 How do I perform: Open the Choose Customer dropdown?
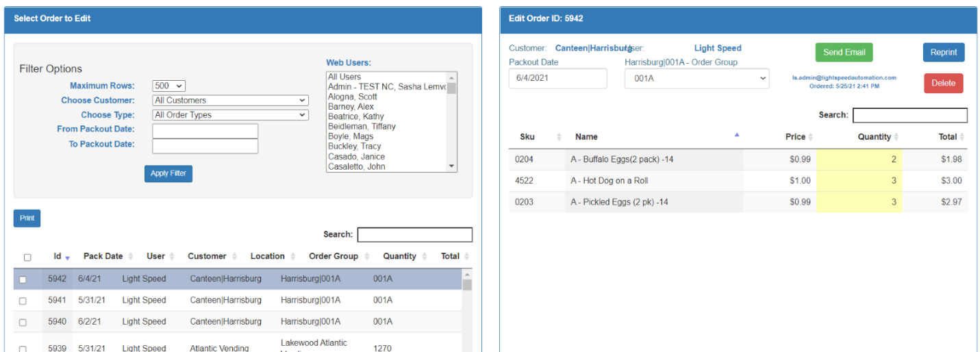(230, 100)
